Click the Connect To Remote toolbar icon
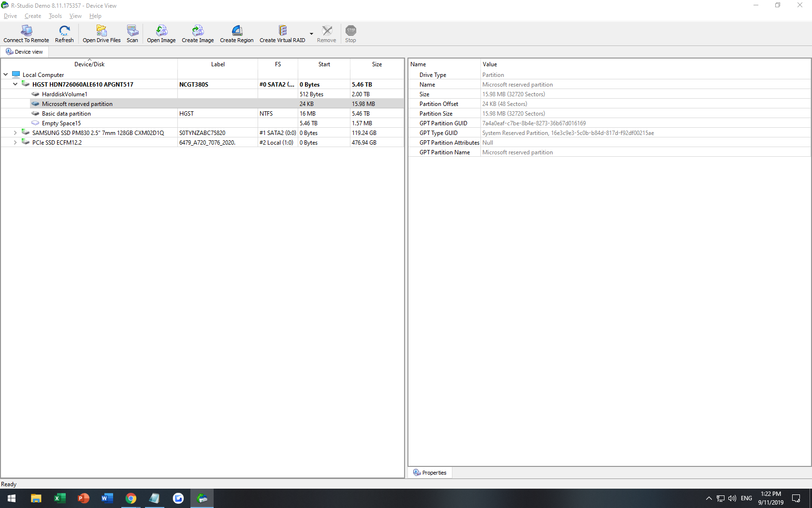This screenshot has width=812, height=508. pyautogui.click(x=26, y=34)
